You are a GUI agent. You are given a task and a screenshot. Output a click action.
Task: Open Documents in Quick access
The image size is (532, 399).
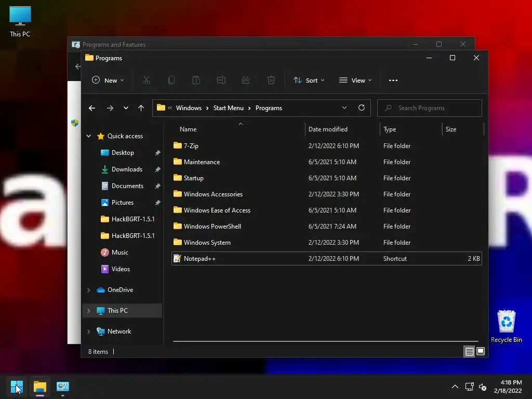pyautogui.click(x=127, y=186)
